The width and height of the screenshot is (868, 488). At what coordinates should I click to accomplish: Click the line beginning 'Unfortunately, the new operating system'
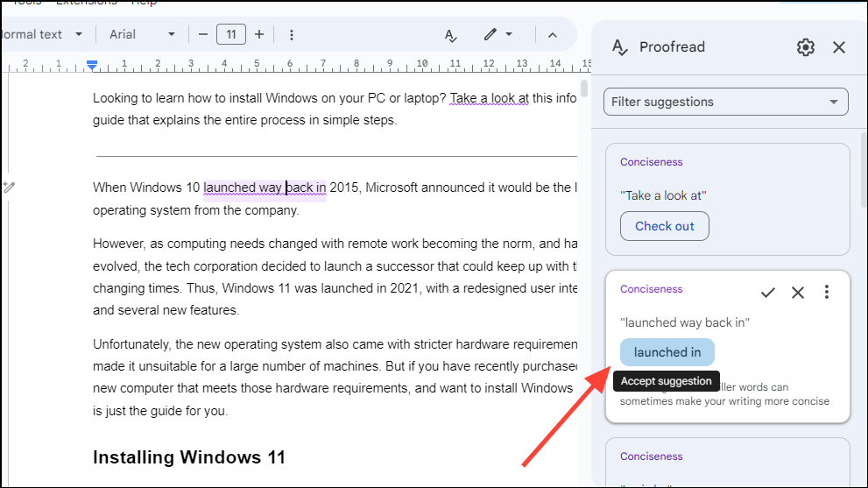tap(335, 344)
